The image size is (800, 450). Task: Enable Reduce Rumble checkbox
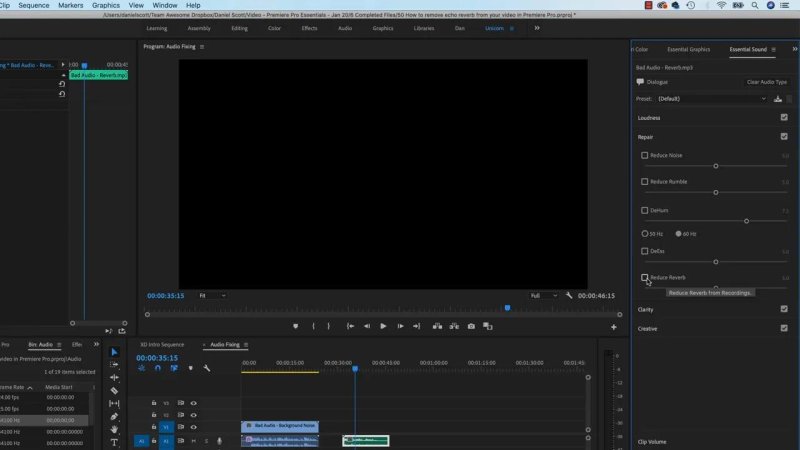pyautogui.click(x=644, y=182)
